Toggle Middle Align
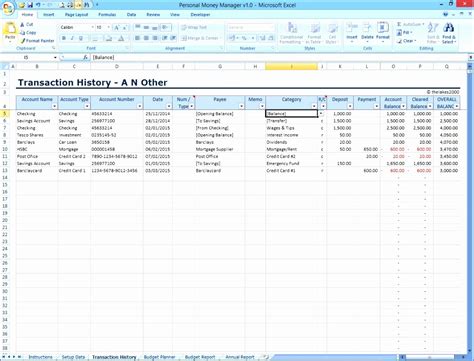Viewport: 474px width, 361px height. point(146,28)
